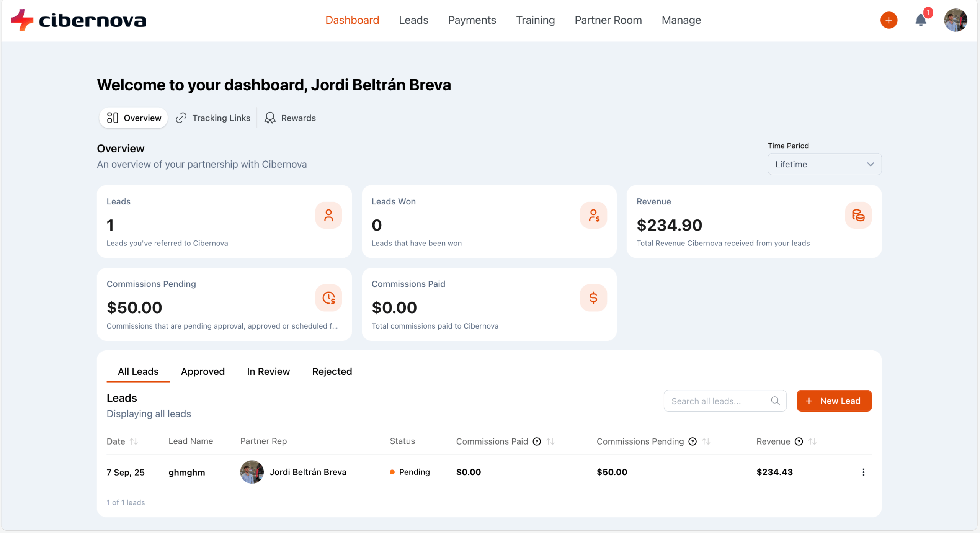Click the Leads card person icon
The width and height of the screenshot is (980, 533).
pyautogui.click(x=328, y=215)
